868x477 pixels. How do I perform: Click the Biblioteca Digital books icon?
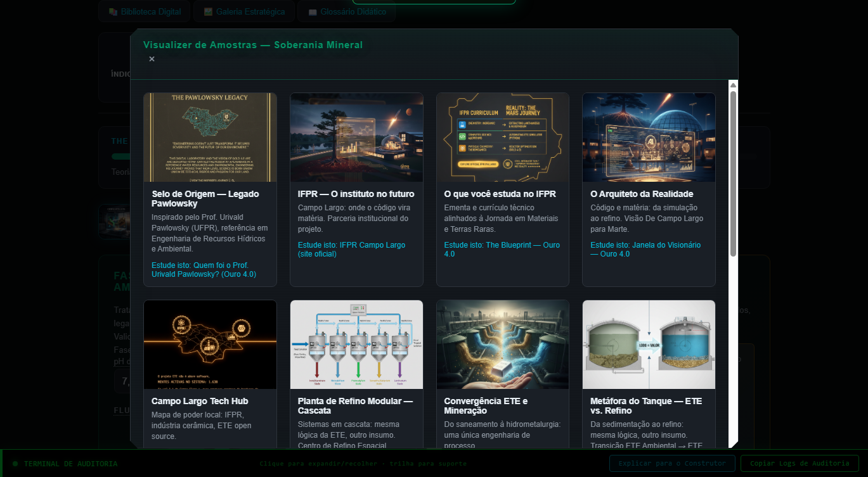113,12
